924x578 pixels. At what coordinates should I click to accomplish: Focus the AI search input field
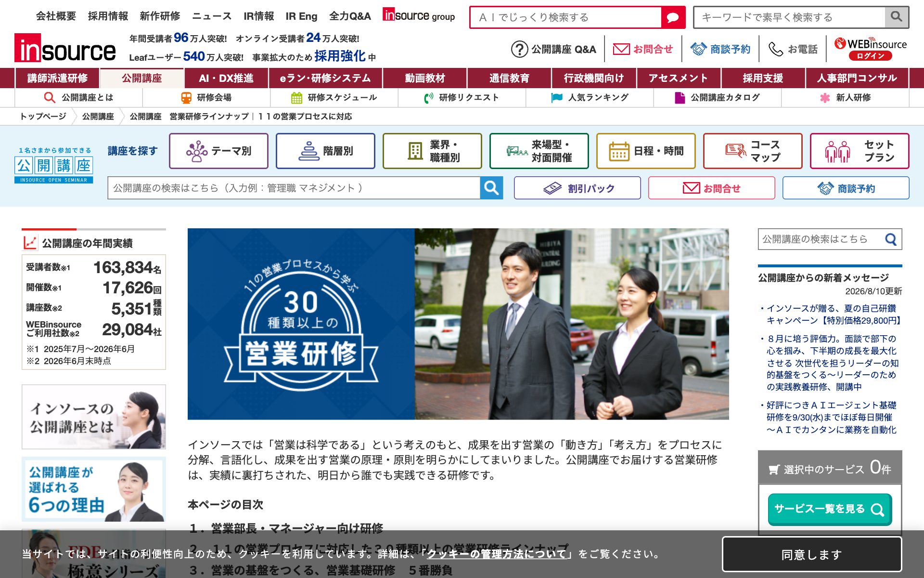(566, 18)
